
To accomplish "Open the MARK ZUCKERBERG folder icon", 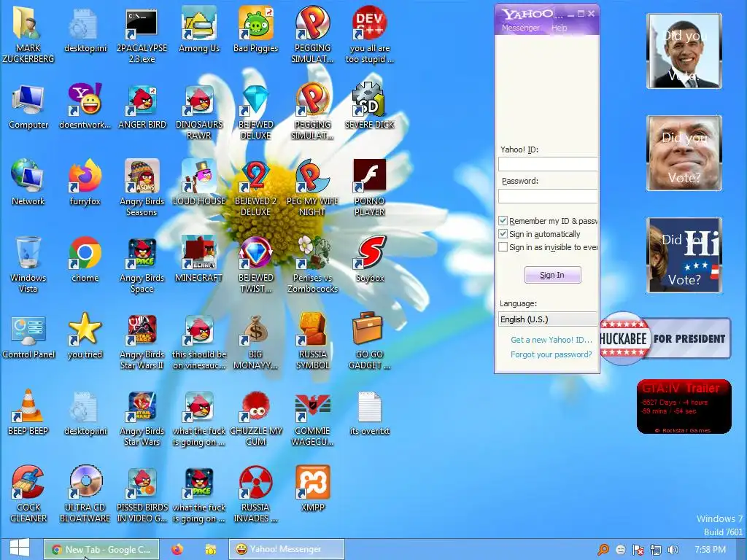I will click(28, 24).
